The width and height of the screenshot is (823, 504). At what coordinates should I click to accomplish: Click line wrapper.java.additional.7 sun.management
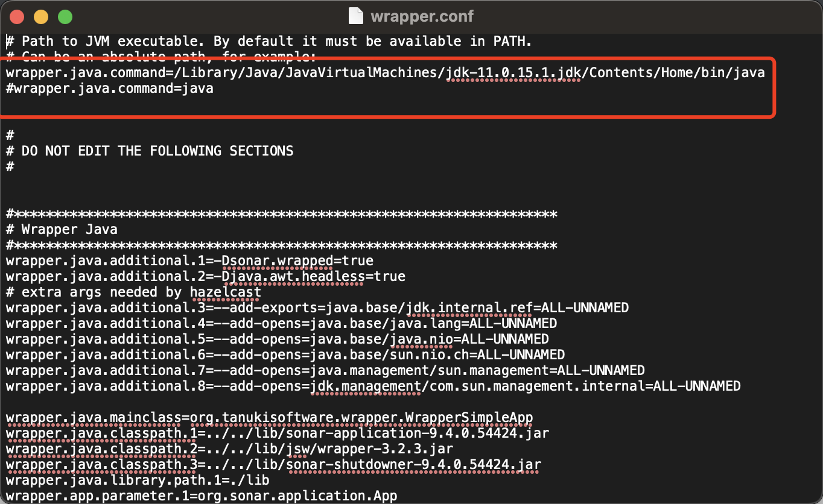[325, 370]
